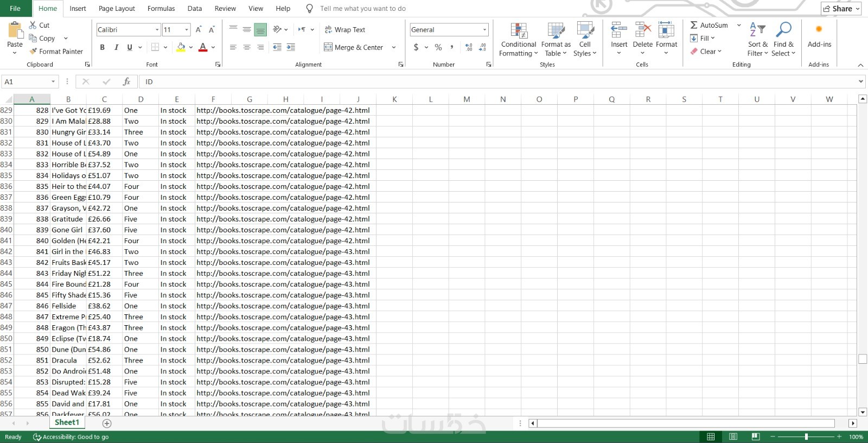
Task: Open Cell Styles gallery
Action: point(585,39)
